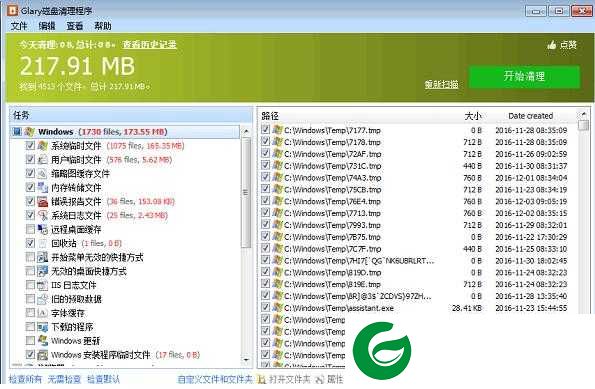Enable the 远程桌面缓存 checkbox
595x389 pixels.
[x=30, y=229]
